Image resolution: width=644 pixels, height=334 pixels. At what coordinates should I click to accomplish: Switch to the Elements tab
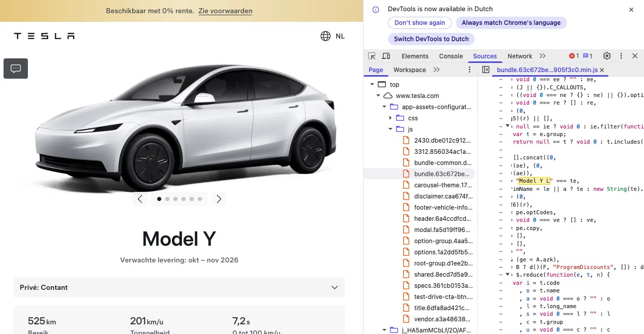tap(415, 56)
